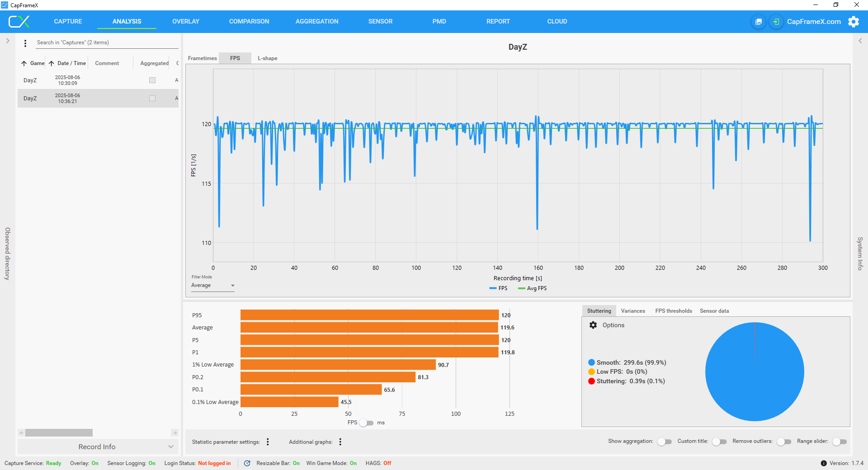Open the AGGREGATION tab
868x470 pixels.
[x=317, y=21]
